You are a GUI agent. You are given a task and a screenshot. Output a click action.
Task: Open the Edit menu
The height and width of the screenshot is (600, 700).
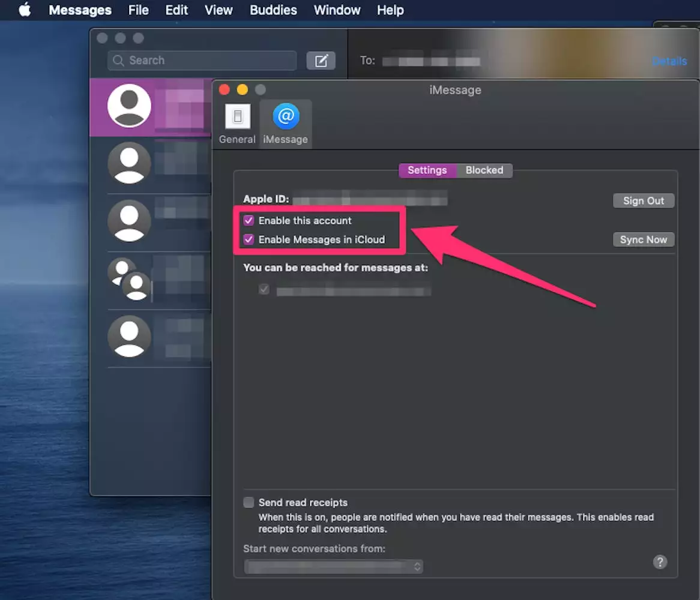click(177, 10)
